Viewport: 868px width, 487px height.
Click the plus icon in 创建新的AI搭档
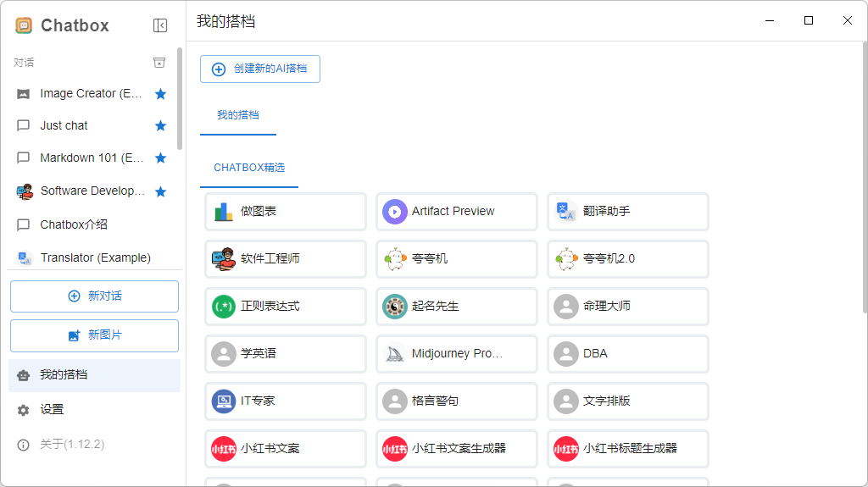tap(219, 69)
